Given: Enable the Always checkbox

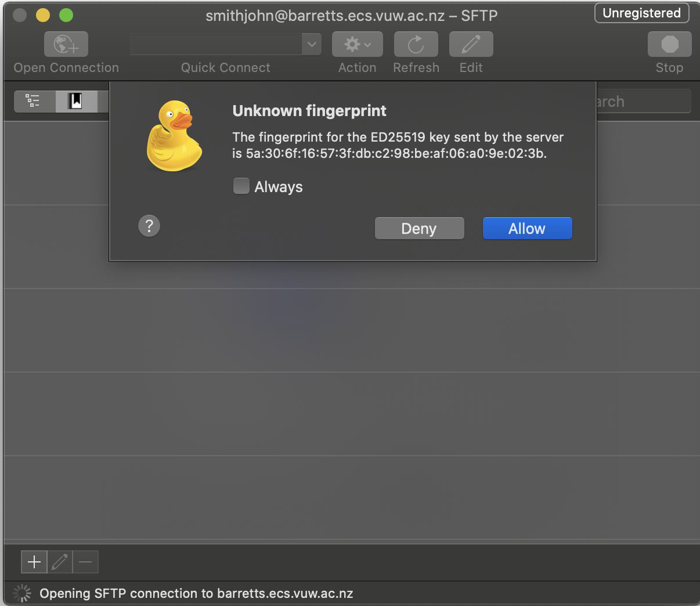Looking at the screenshot, I should pos(241,186).
